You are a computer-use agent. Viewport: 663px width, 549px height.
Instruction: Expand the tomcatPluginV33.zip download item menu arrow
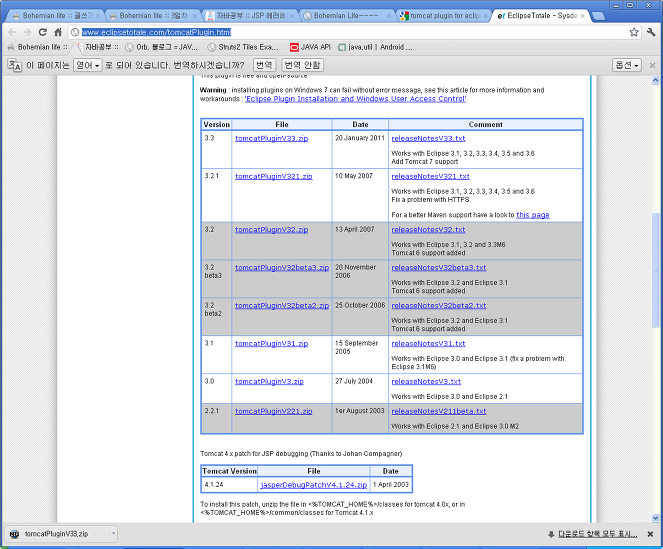pyautogui.click(x=113, y=534)
